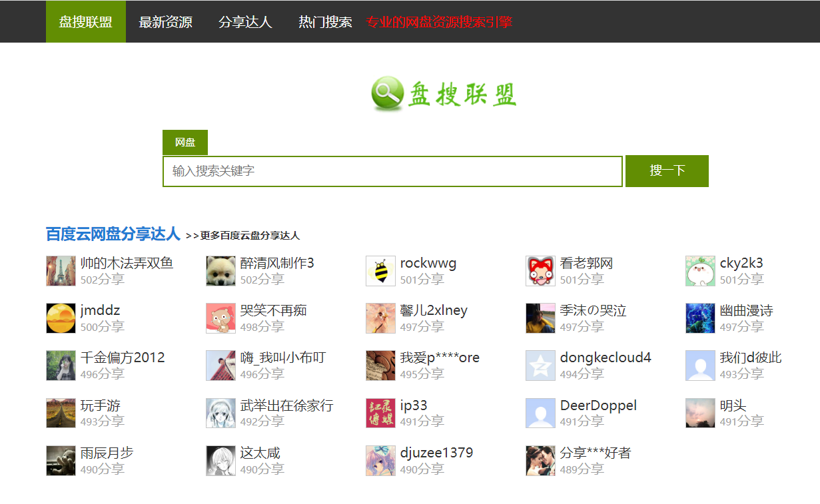
Task: Click the 494分享 count text
Action: click(582, 374)
